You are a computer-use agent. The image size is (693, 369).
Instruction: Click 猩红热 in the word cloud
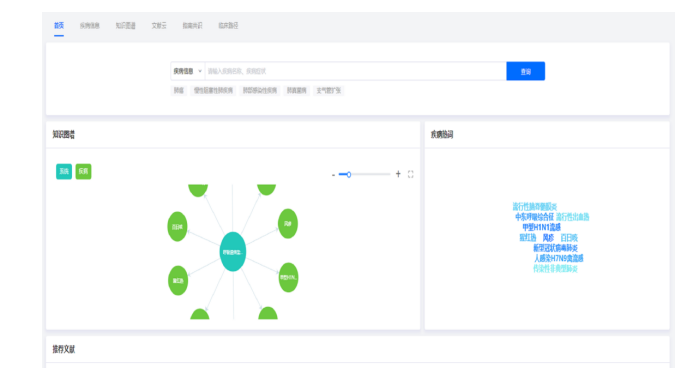click(x=528, y=238)
